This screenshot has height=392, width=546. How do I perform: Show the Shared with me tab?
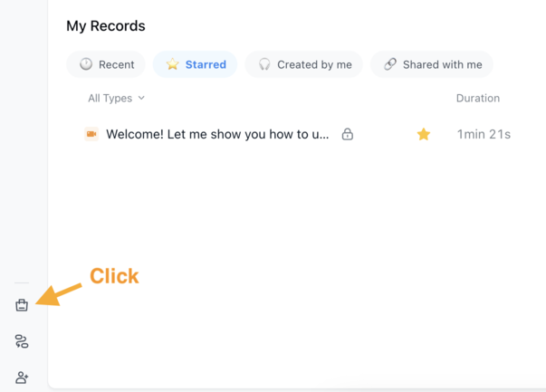tap(432, 64)
